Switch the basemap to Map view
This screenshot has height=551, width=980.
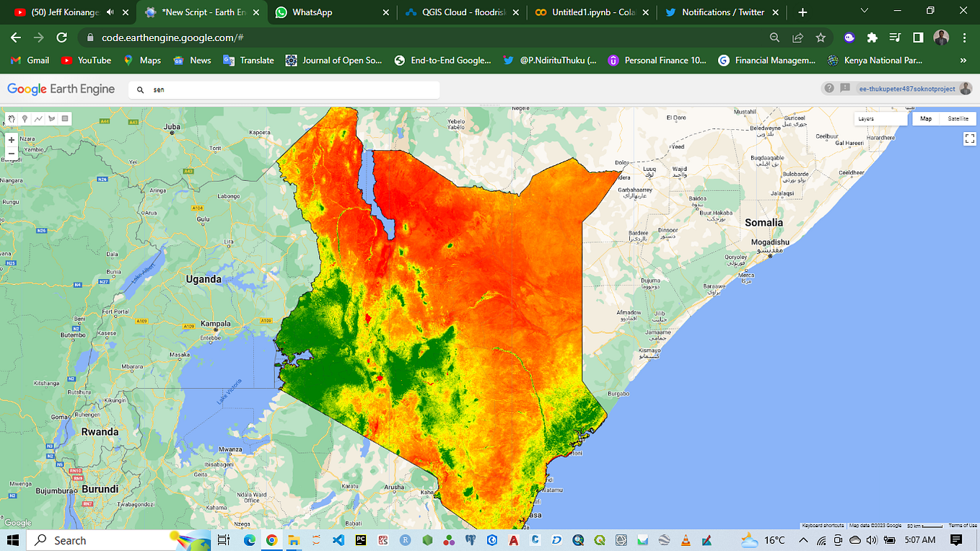[926, 118]
